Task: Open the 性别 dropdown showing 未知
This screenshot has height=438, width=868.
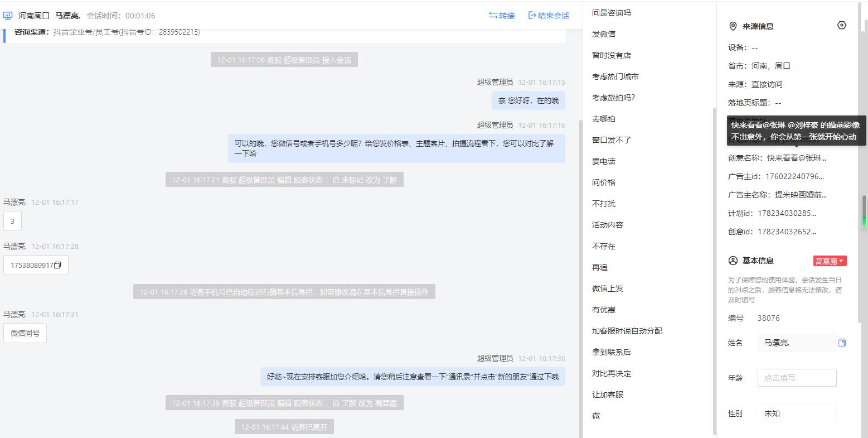Action: point(797,413)
